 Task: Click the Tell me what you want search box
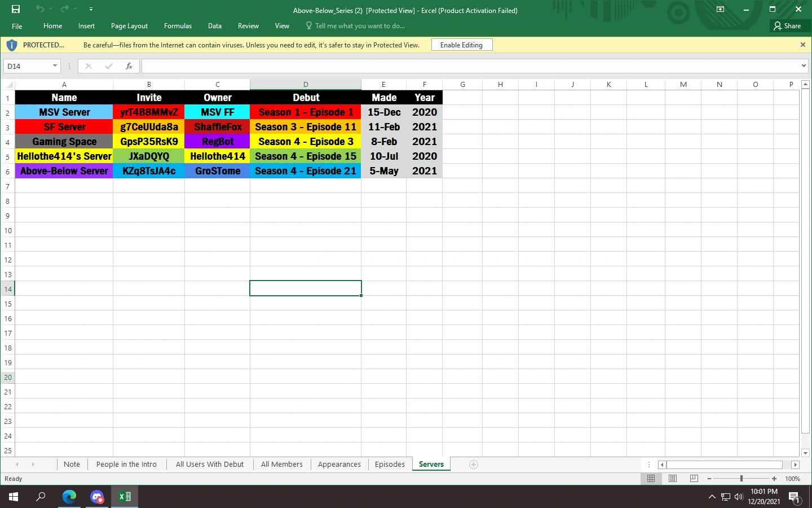tap(355, 26)
